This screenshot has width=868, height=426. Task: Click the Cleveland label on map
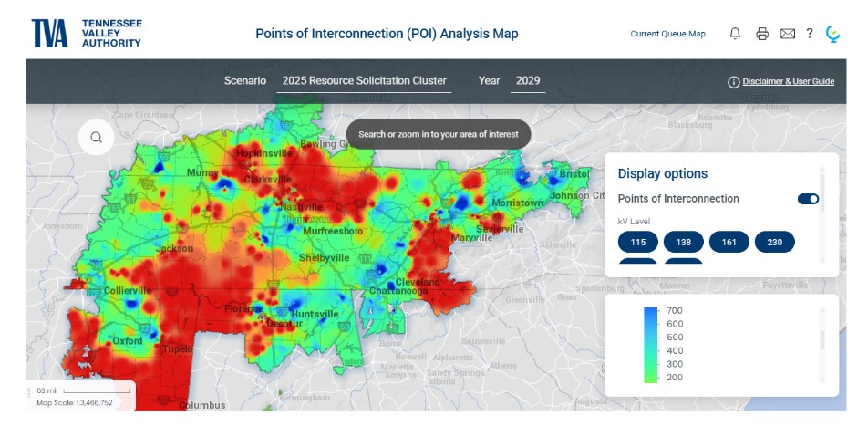[418, 282]
